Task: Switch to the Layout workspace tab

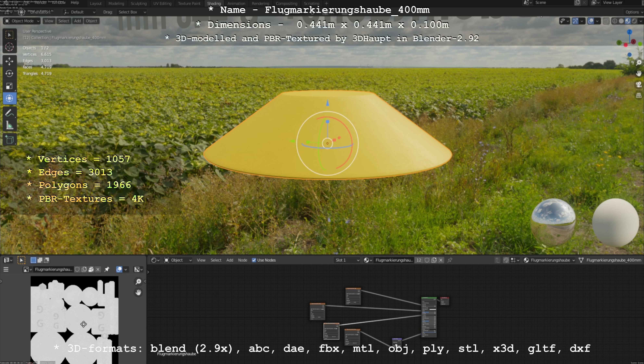Action: 96,4
